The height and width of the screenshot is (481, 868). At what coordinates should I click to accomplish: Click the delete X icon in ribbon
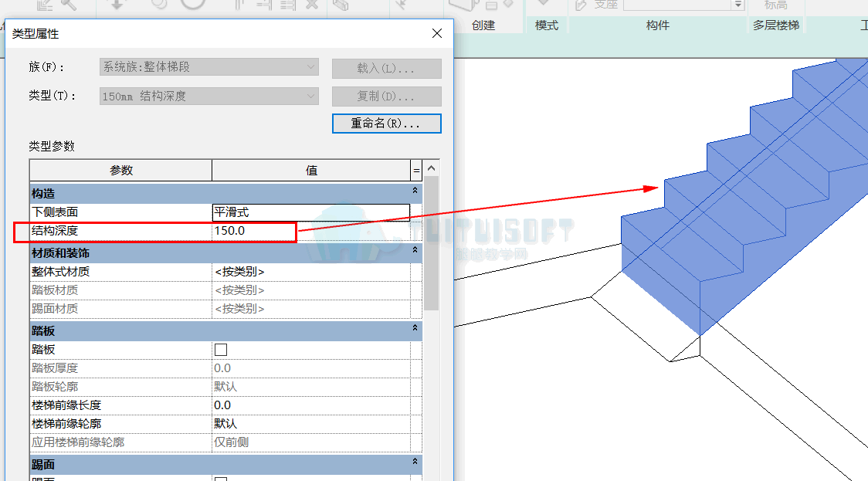[312, 5]
